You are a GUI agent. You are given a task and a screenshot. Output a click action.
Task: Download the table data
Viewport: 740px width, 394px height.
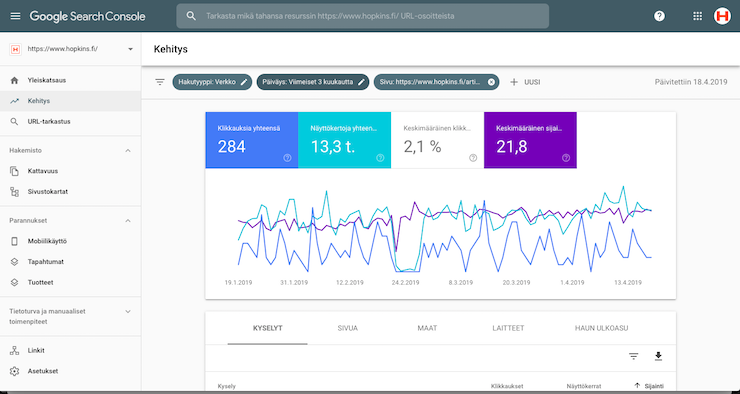[x=659, y=356]
